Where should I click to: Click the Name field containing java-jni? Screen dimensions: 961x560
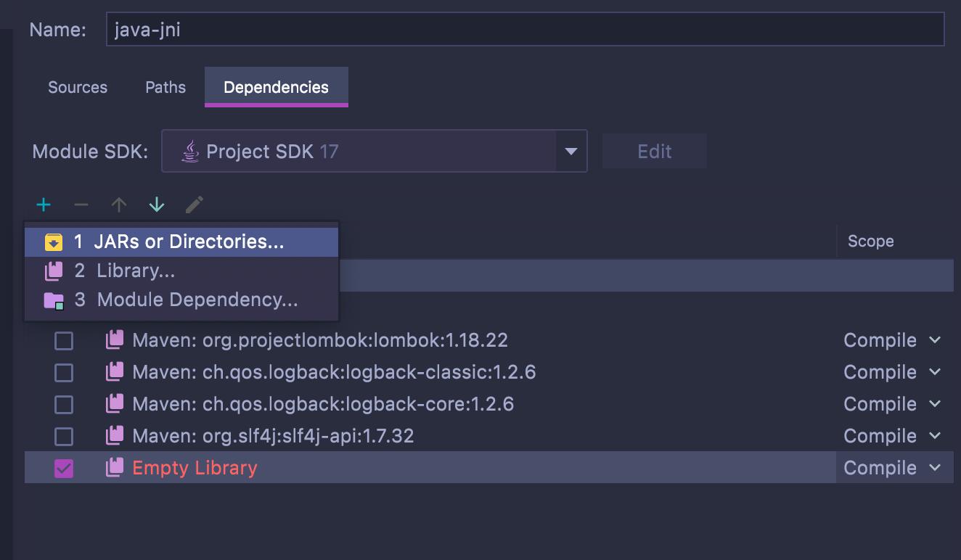click(x=524, y=30)
